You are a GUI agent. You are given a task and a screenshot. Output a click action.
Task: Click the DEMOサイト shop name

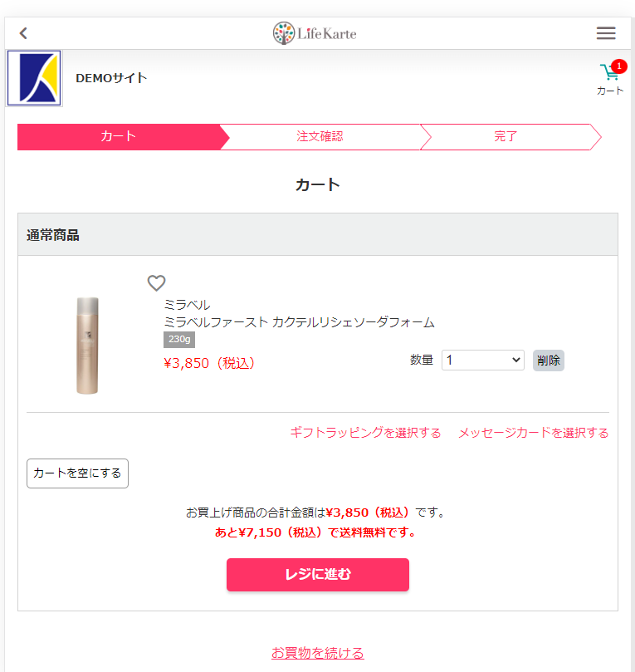pos(111,78)
